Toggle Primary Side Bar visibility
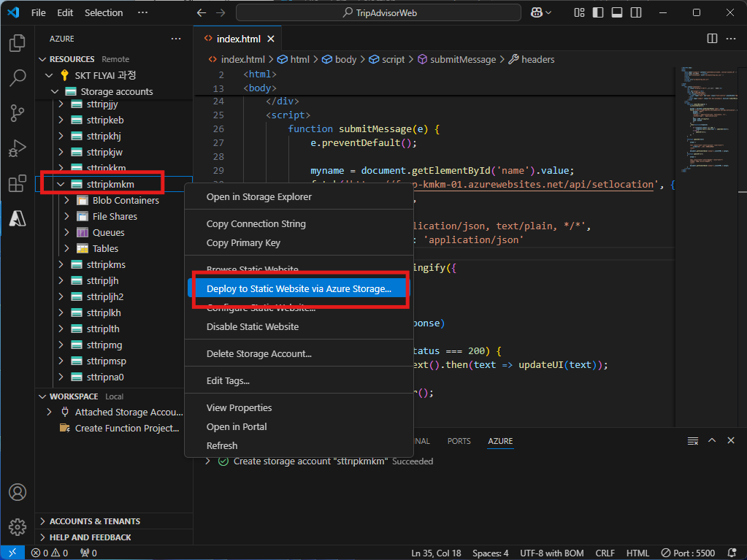The height and width of the screenshot is (560, 747). [598, 13]
